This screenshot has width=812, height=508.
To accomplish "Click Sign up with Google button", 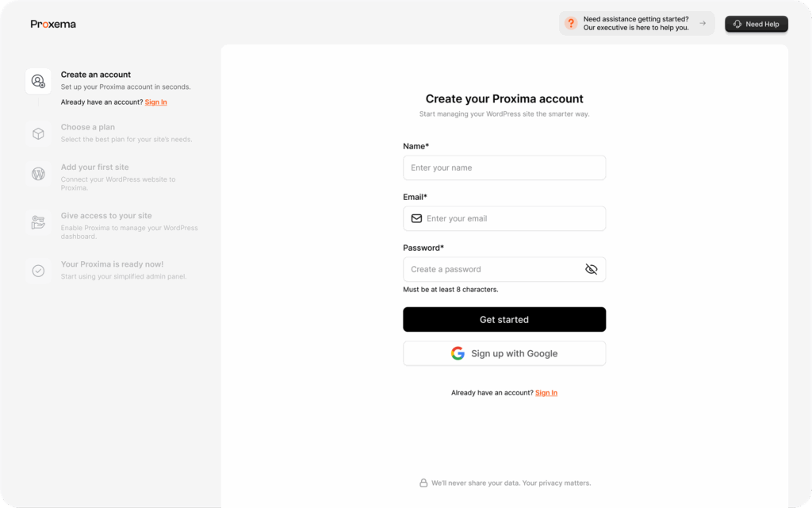I will (x=504, y=353).
